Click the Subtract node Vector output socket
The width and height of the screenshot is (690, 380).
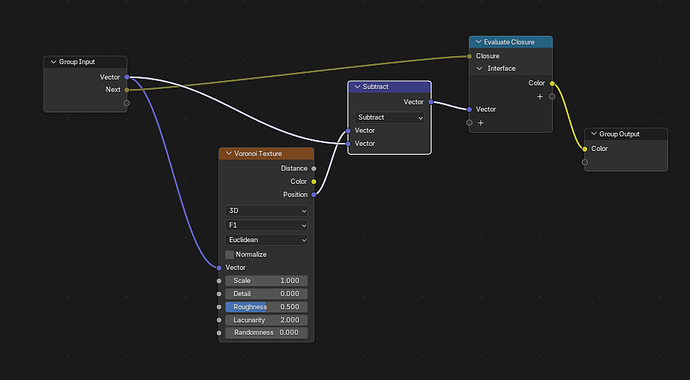[x=431, y=102]
